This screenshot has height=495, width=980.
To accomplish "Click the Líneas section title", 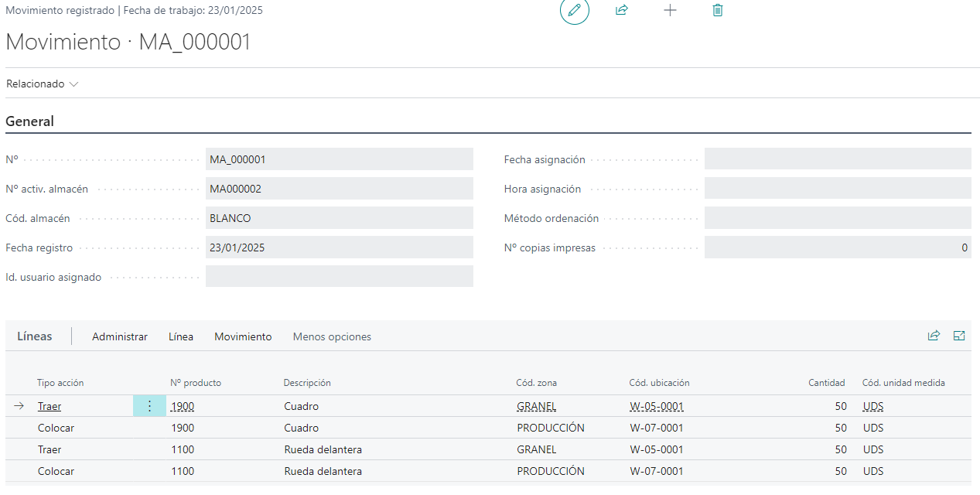I will [35, 336].
